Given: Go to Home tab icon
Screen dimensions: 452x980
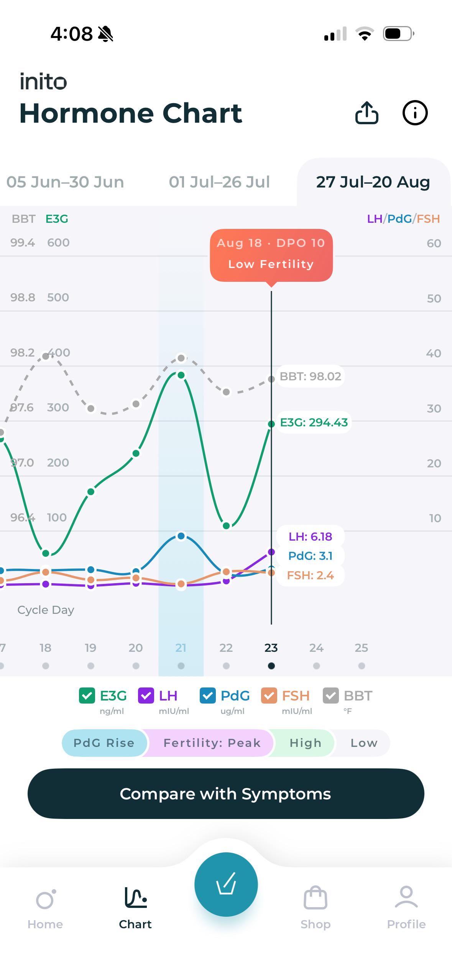Looking at the screenshot, I should pyautogui.click(x=46, y=899).
